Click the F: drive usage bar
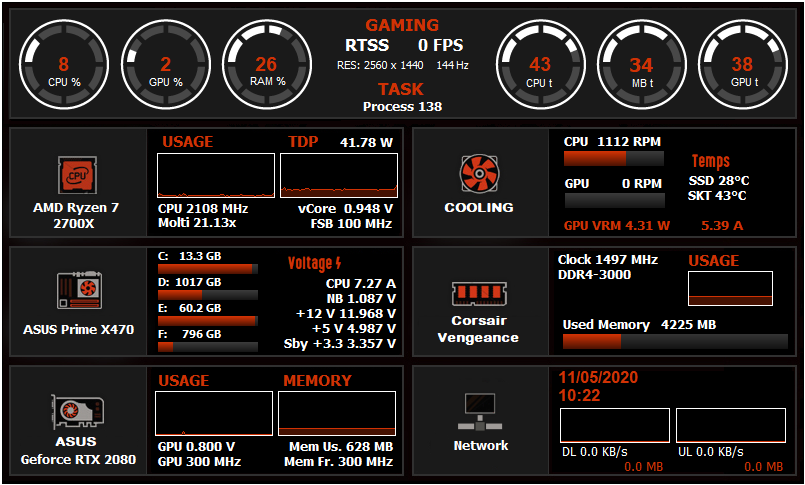This screenshot has width=805, height=485. coord(208,347)
